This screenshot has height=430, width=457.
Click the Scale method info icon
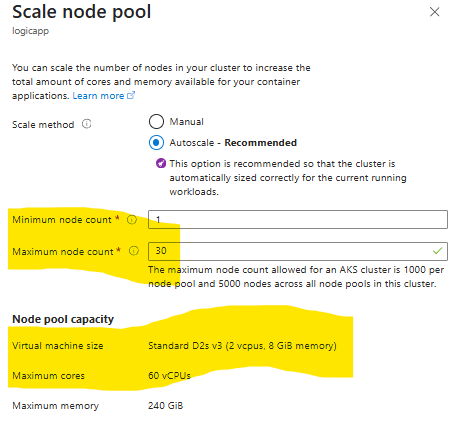point(87,124)
